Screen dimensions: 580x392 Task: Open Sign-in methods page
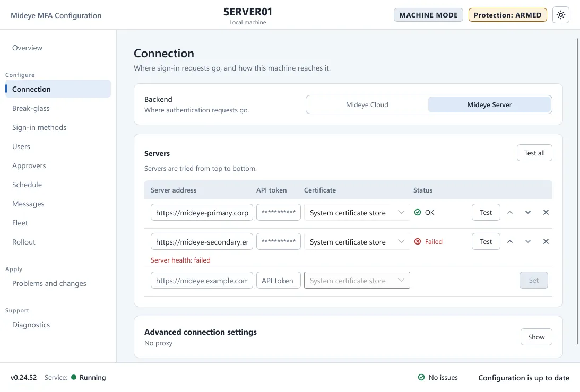coord(58,127)
